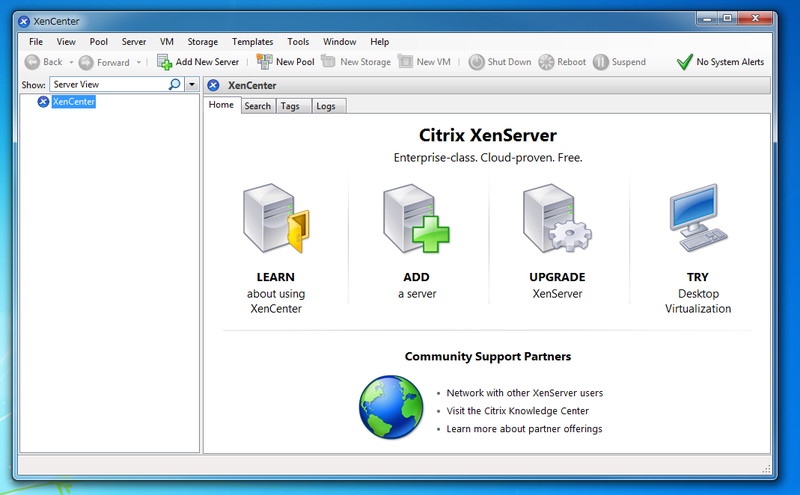Click the Community Support globe icon
Screen dimensions: 800x495
click(x=391, y=407)
